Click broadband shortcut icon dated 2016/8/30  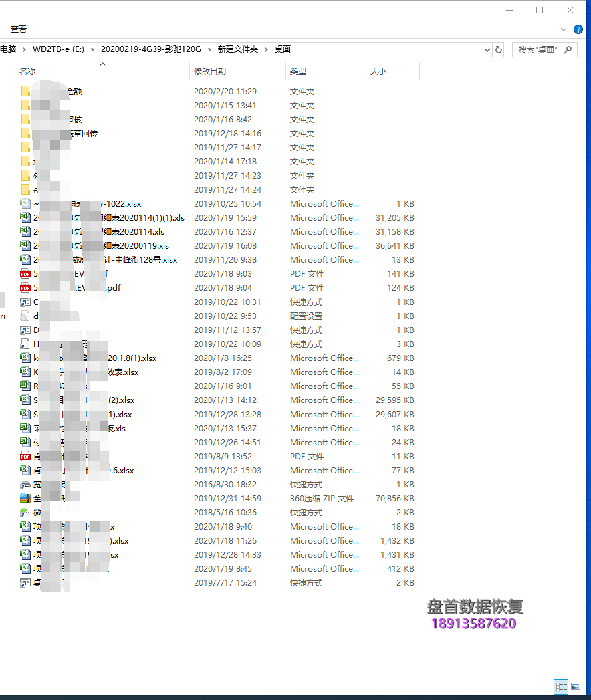coord(25,484)
